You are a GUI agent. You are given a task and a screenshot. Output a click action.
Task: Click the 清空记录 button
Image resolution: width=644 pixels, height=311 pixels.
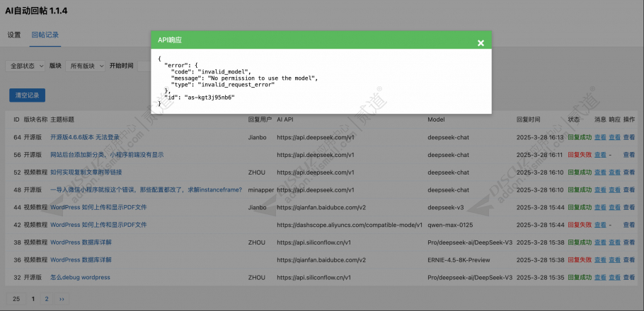click(x=27, y=95)
